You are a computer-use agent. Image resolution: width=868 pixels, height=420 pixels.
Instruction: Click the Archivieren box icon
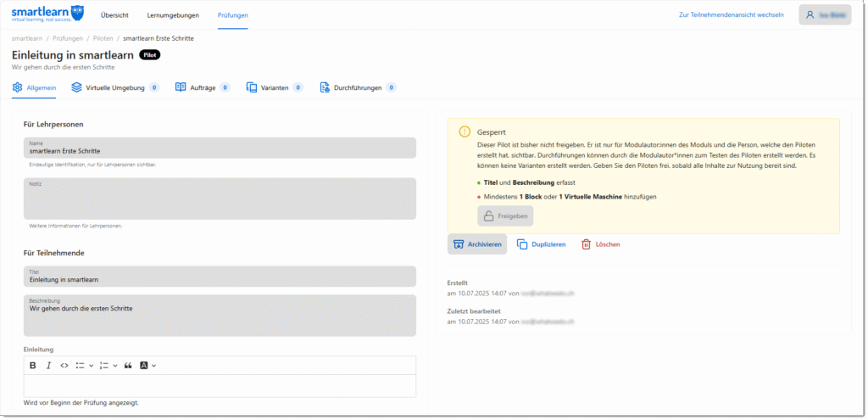[x=459, y=244]
